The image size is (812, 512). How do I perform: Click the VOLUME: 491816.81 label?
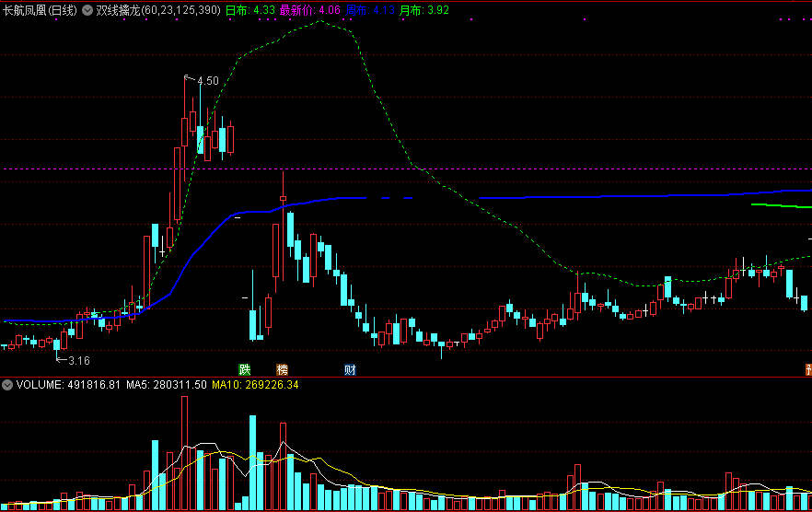[68, 385]
